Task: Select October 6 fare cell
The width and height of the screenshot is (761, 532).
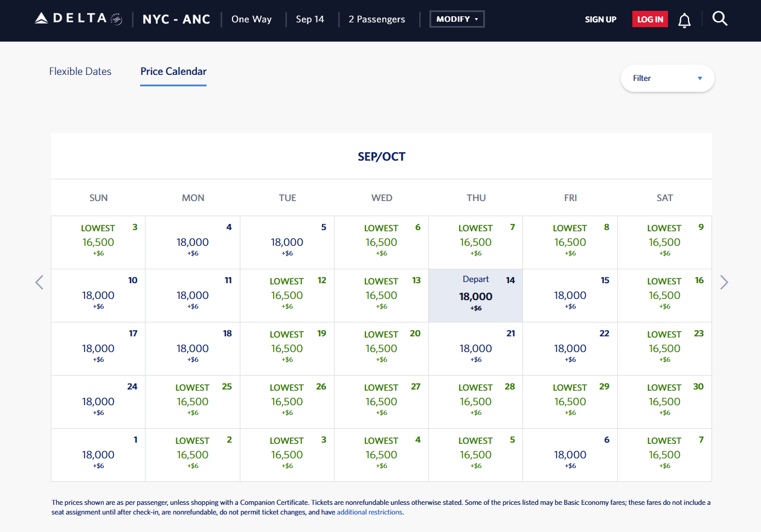Action: pos(570,455)
